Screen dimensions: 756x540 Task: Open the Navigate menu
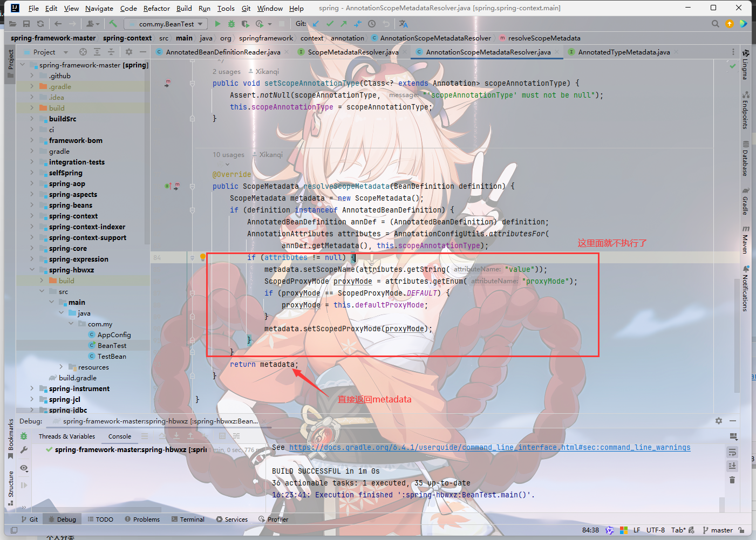[x=99, y=8]
